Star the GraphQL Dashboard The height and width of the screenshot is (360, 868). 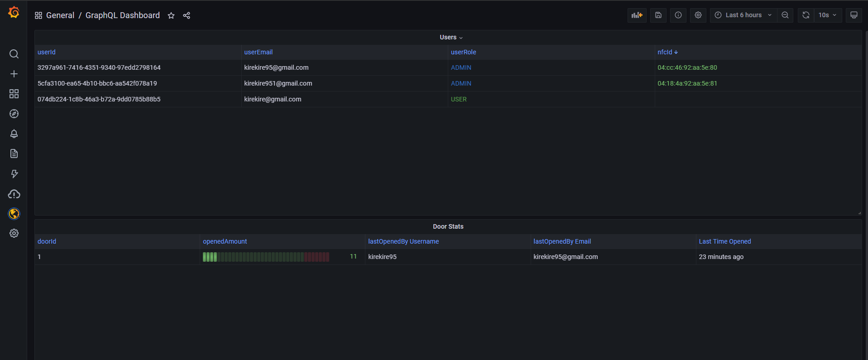tap(171, 15)
